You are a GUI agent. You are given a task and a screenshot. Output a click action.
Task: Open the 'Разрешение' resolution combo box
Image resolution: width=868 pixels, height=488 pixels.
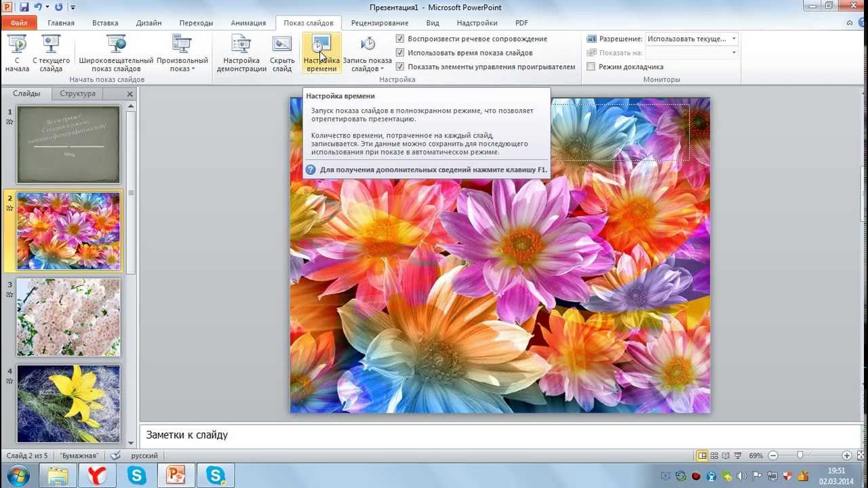pyautogui.click(x=692, y=39)
